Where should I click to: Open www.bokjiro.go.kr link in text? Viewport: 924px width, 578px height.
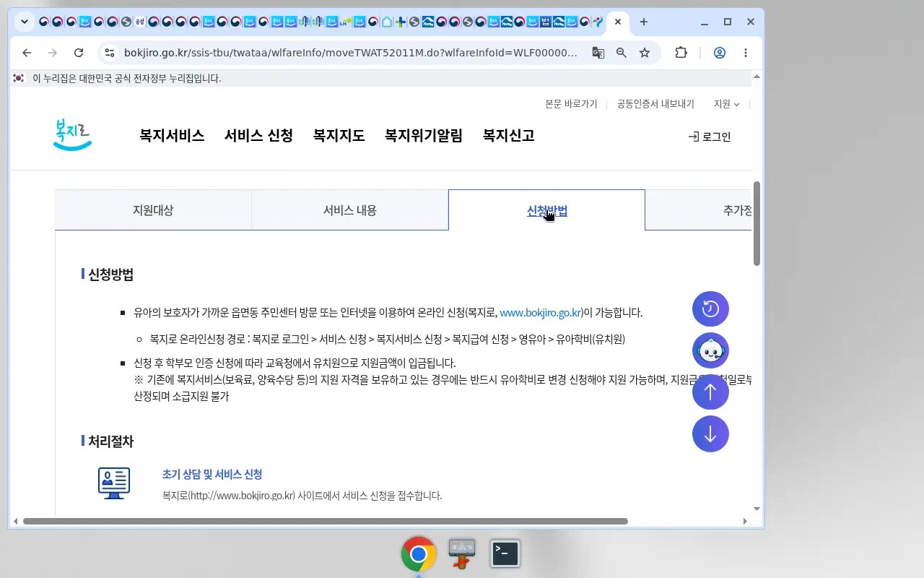(x=541, y=313)
